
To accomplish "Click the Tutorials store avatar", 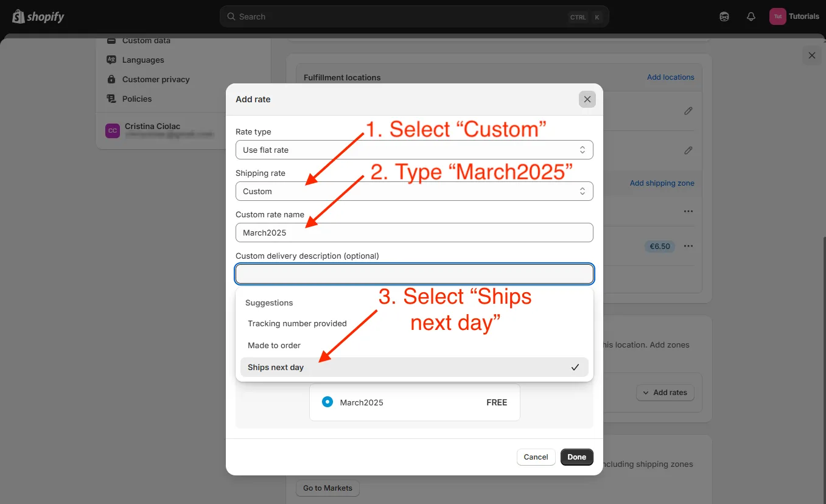I will pos(777,16).
